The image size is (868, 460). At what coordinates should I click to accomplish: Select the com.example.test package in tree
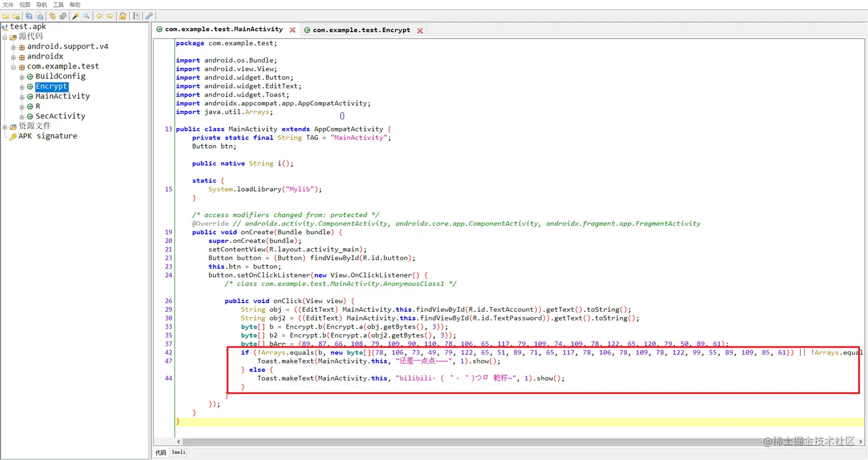63,66
